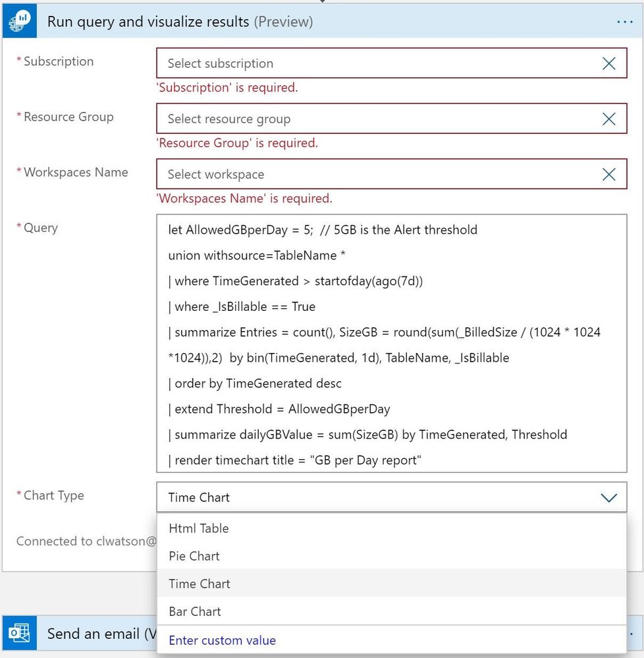
Task: Click the Select resource group input
Action: click(x=391, y=119)
